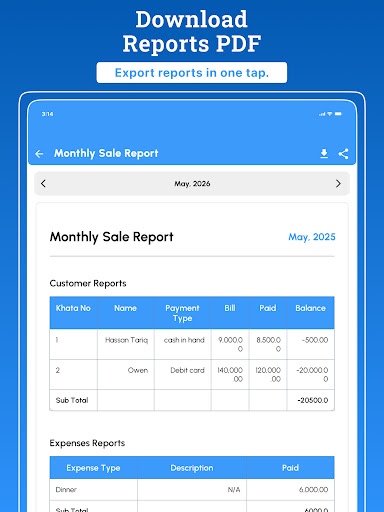Click the Customer Reports heading
Screen dimensions: 384x512
tap(88, 283)
